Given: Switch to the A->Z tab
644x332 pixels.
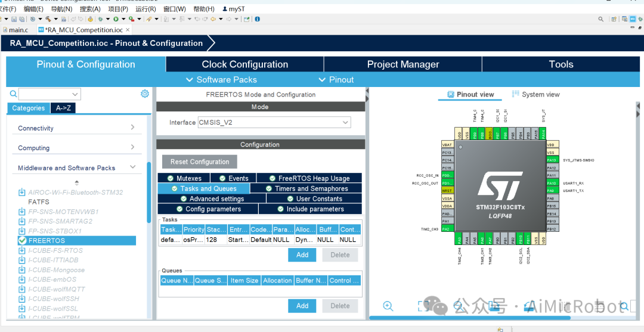Looking at the screenshot, I should click(x=63, y=108).
